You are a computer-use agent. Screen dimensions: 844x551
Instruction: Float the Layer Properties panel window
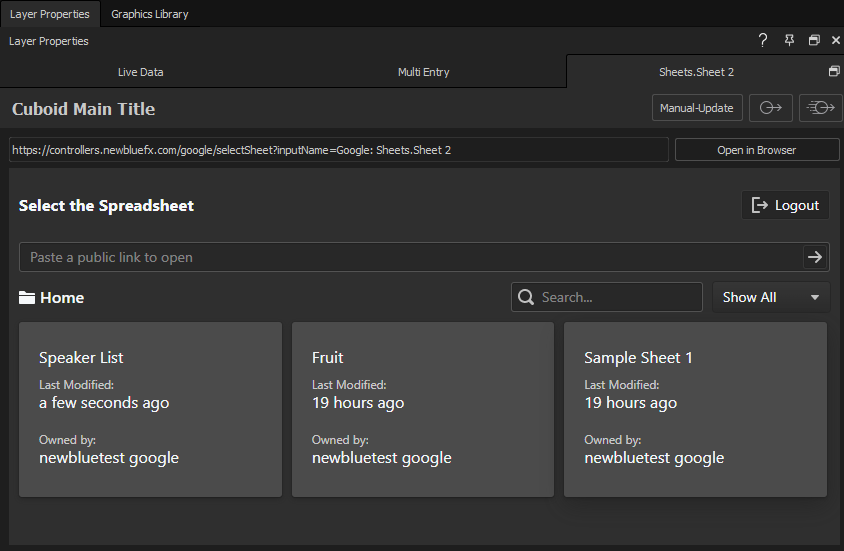click(x=814, y=41)
